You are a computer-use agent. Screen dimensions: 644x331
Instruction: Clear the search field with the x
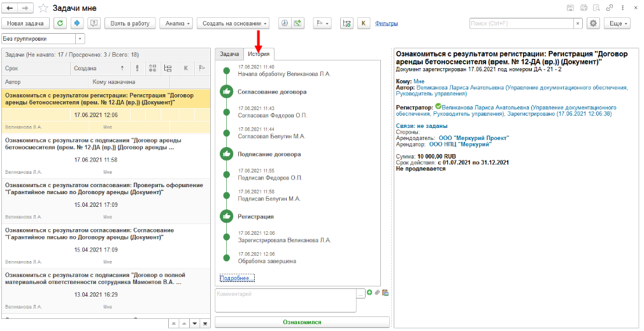(x=578, y=24)
